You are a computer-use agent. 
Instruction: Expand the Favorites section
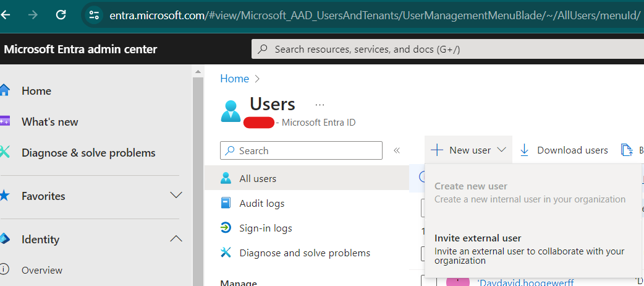coord(176,196)
